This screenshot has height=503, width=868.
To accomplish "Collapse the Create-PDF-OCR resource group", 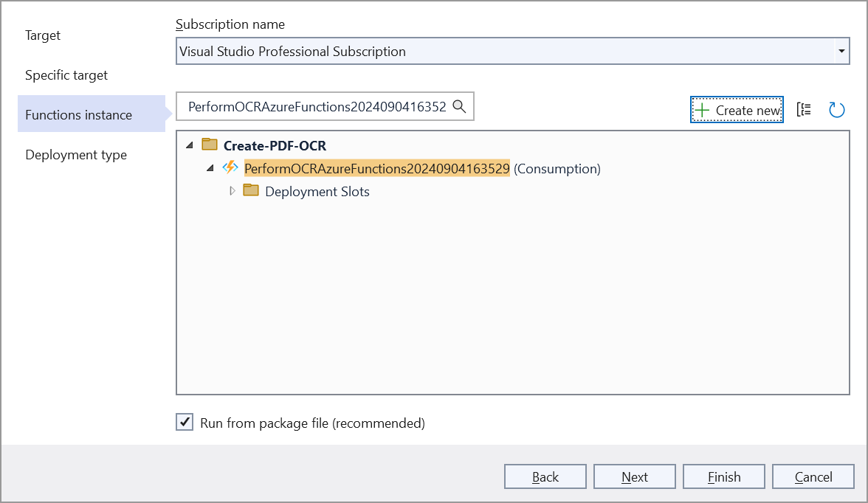I will tap(190, 146).
